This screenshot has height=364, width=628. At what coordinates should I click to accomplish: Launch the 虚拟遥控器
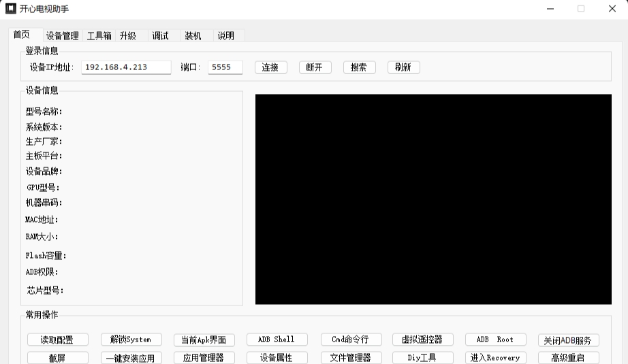coord(423,340)
